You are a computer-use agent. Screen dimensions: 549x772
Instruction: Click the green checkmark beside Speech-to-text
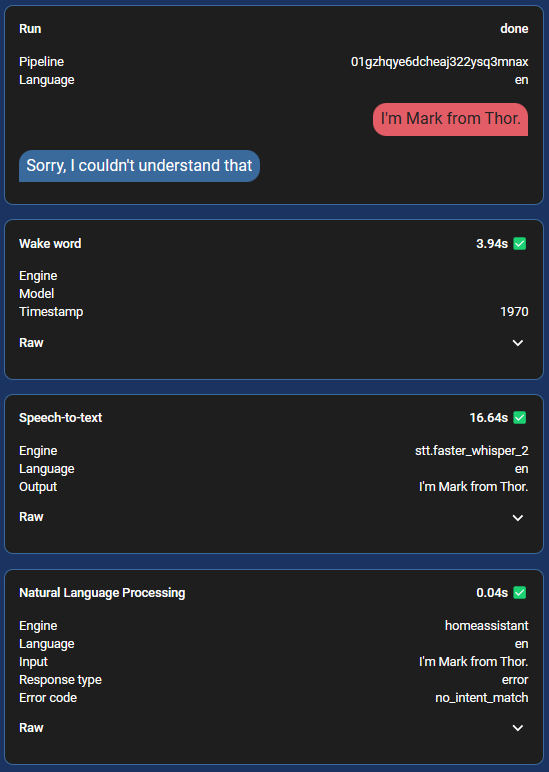tap(519, 418)
